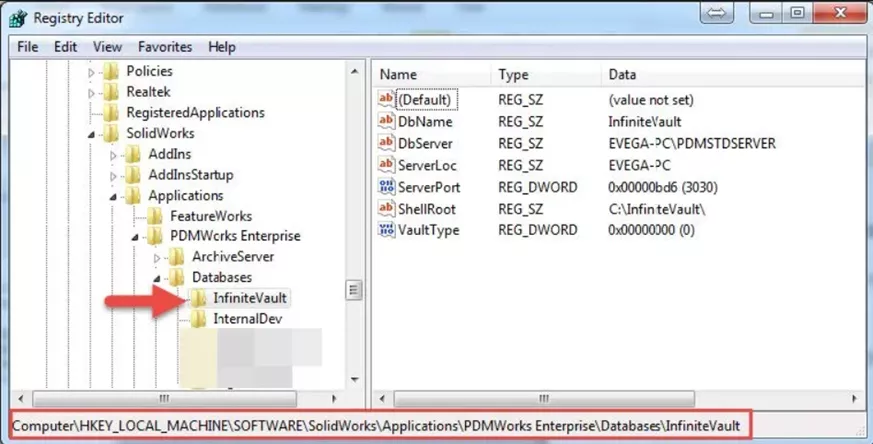Click the InfiniteVault folder icon
Viewport: 873px width, 444px height.
click(x=197, y=298)
